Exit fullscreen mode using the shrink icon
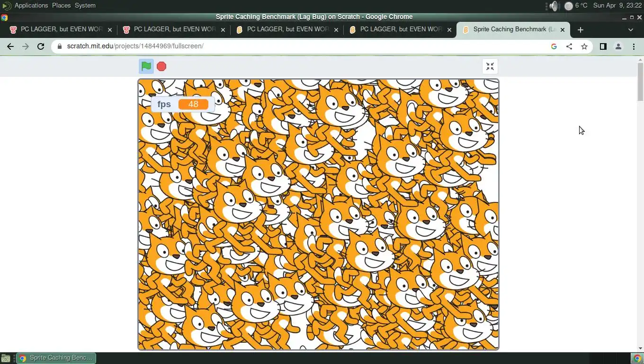Image resolution: width=644 pixels, height=364 pixels. click(x=490, y=66)
